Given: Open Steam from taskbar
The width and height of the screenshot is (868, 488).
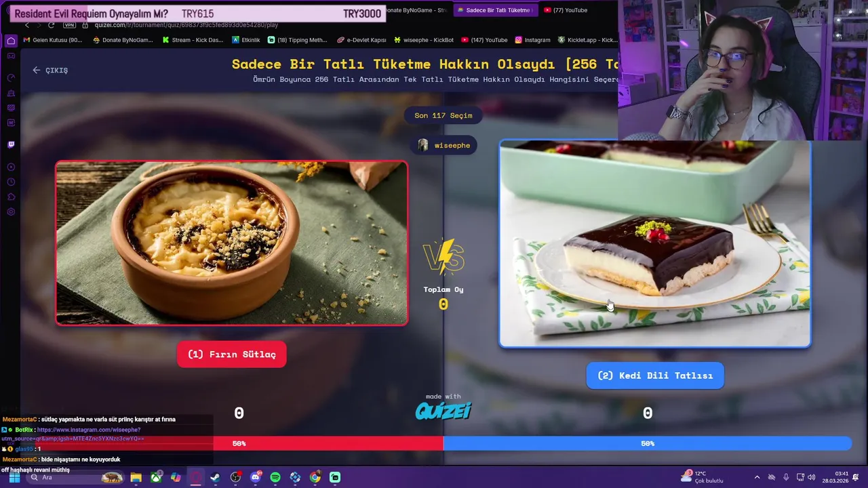Looking at the screenshot, I should click(215, 477).
